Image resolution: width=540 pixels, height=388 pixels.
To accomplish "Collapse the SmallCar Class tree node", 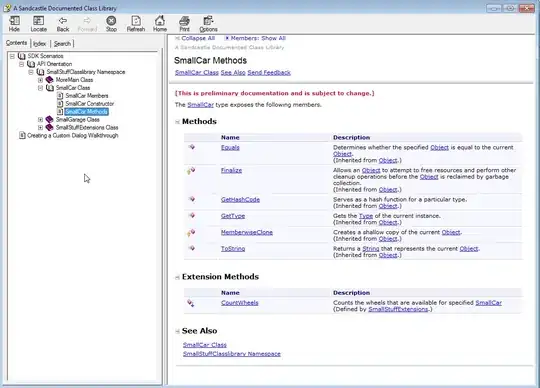I will (x=41, y=88).
